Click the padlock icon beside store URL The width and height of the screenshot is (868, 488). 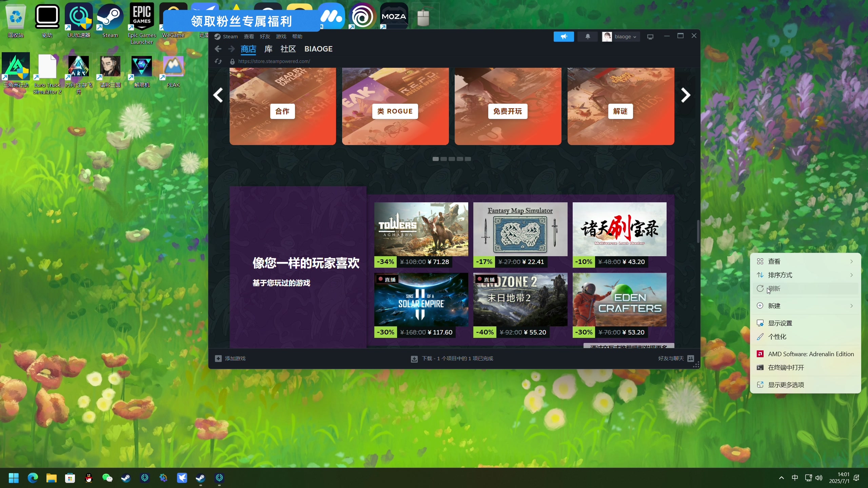(x=232, y=61)
